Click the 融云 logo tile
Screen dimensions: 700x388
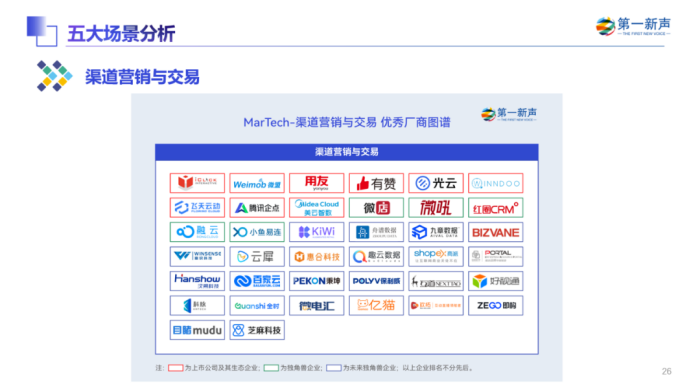tap(197, 232)
